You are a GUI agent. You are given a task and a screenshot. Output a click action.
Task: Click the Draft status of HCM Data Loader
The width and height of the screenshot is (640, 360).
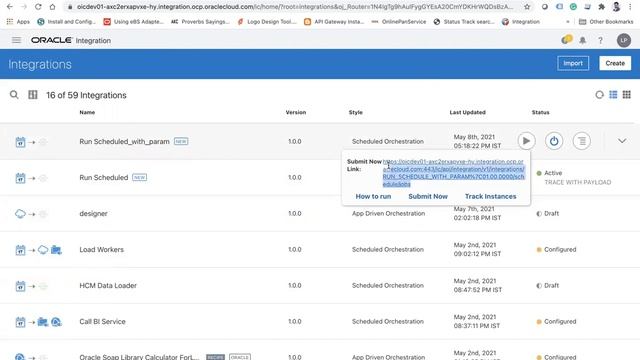pos(547,285)
